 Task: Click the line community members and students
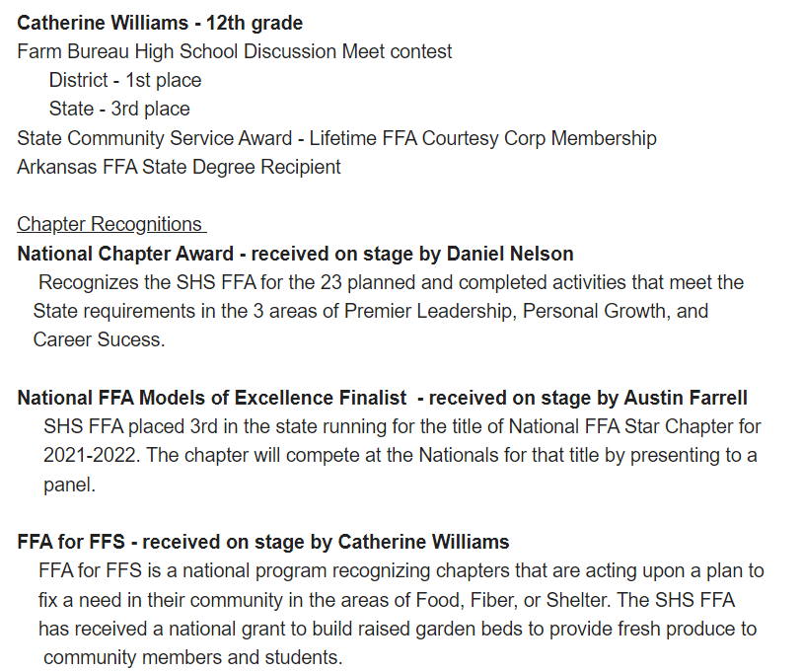tap(192, 657)
